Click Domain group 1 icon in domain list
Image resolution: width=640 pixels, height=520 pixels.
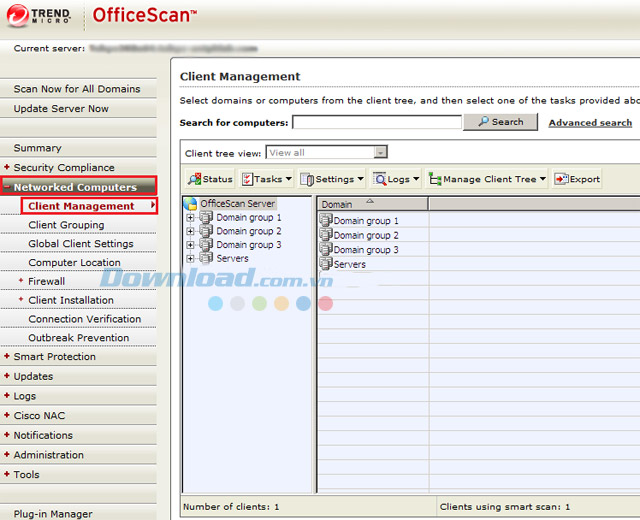pos(326,220)
